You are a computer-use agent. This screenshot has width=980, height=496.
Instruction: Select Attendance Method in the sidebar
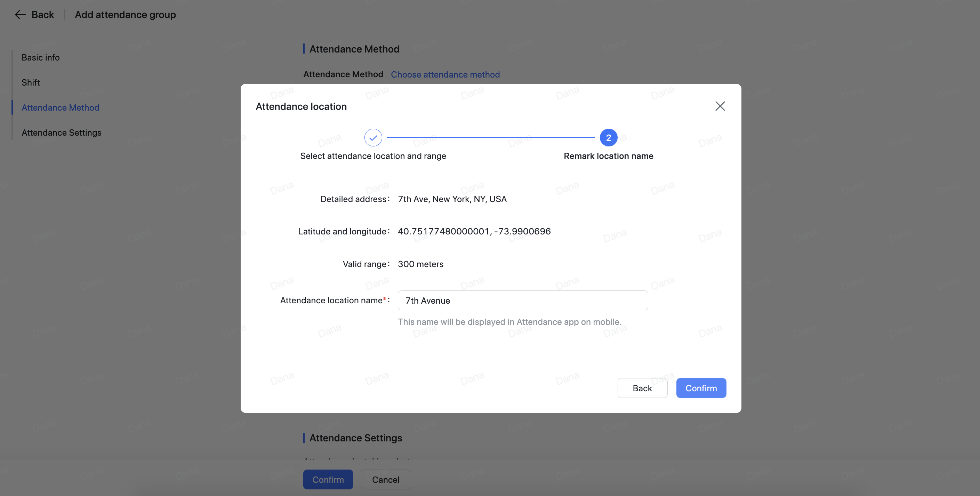tap(60, 107)
